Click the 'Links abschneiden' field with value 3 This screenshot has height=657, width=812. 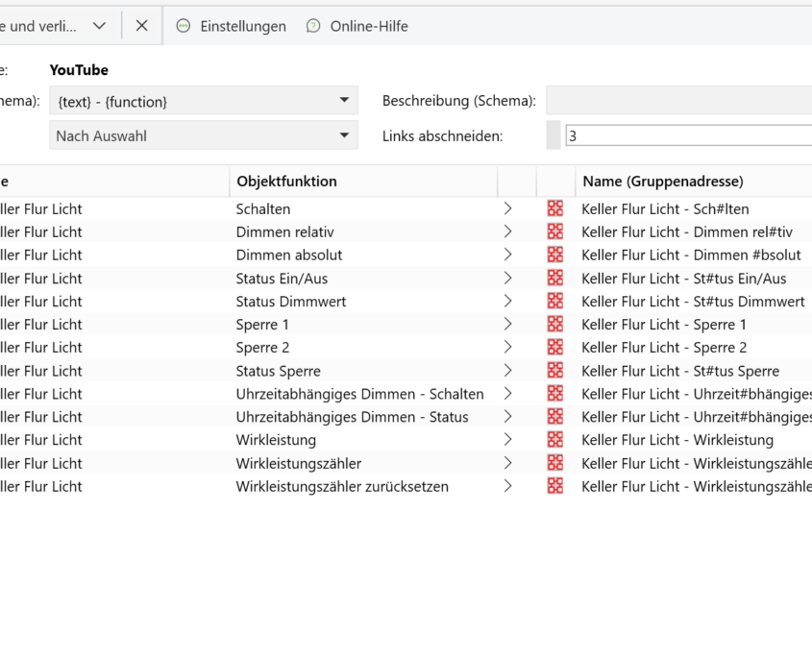tap(689, 136)
